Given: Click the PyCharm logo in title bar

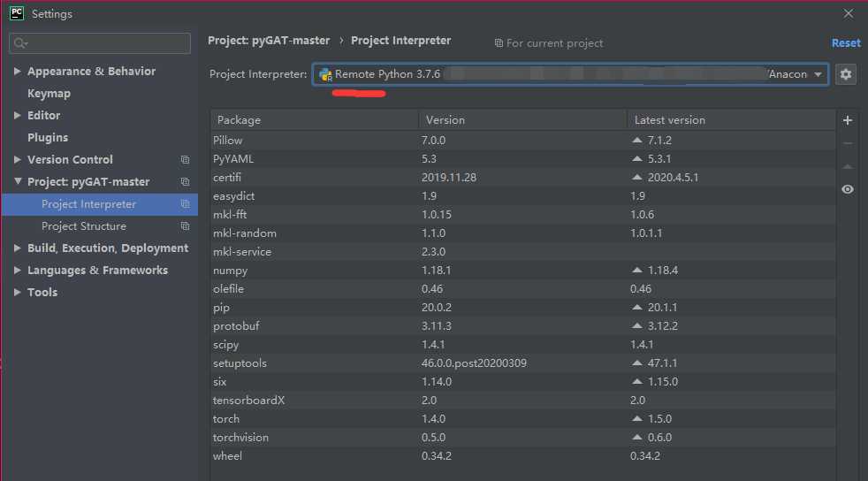Looking at the screenshot, I should [x=17, y=13].
